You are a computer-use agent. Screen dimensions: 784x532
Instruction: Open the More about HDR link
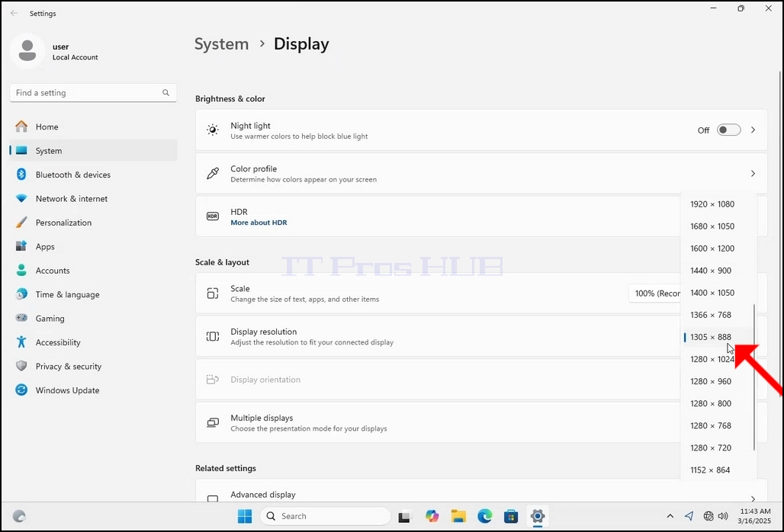(259, 223)
